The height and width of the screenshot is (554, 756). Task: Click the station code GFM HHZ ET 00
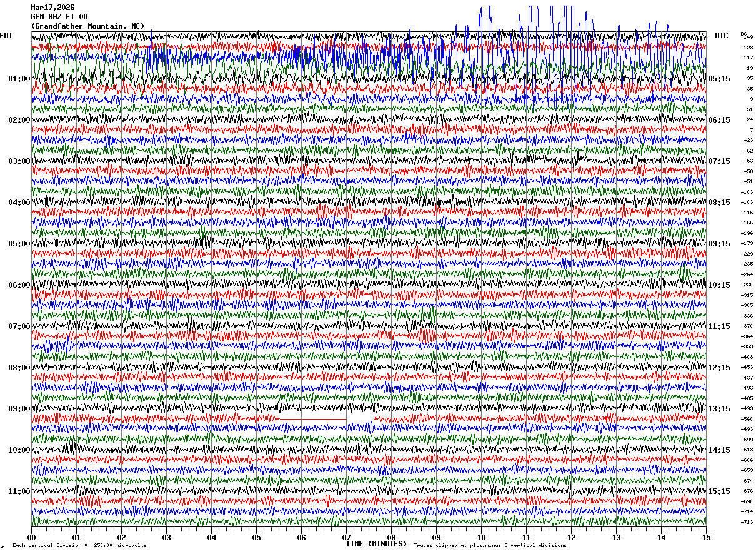coord(59,17)
